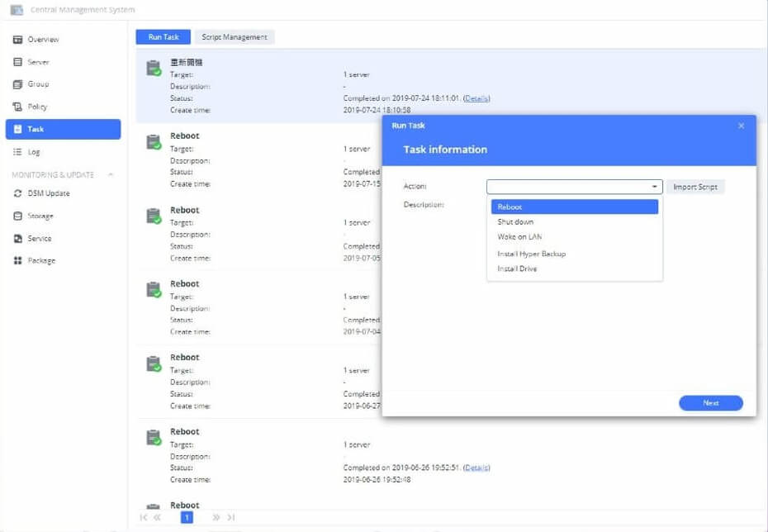This screenshot has width=768, height=532.
Task: Open the Action dropdown arrow
Action: (654, 187)
